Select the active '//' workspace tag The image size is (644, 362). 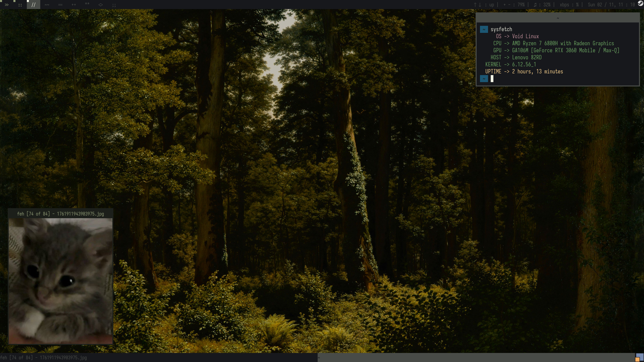[x=34, y=5]
